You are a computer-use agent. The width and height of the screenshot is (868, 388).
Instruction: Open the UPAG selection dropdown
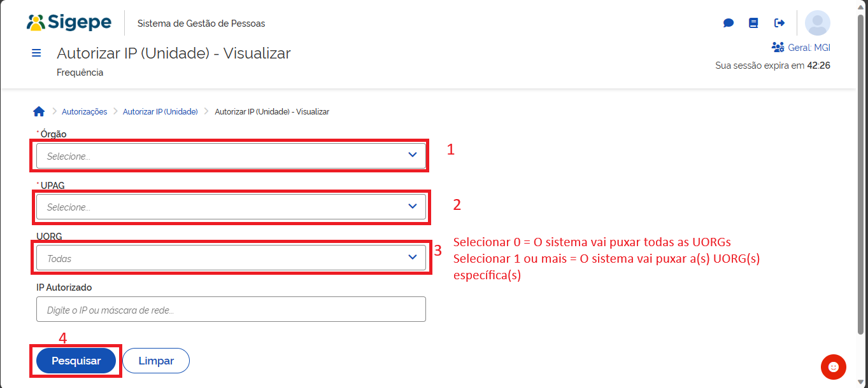pyautogui.click(x=231, y=207)
